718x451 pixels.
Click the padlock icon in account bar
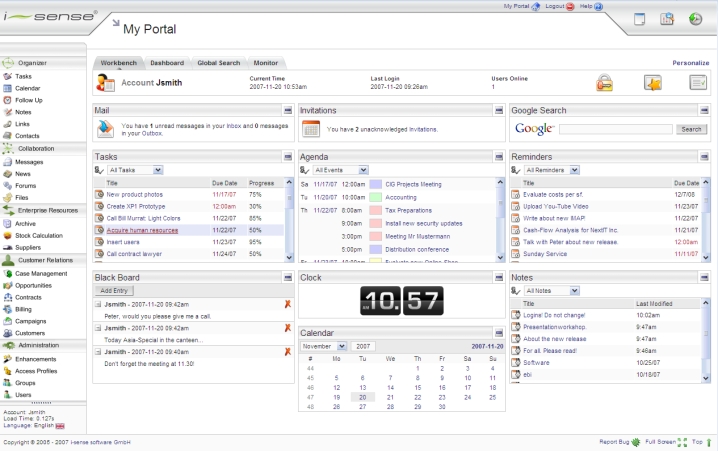coord(605,83)
